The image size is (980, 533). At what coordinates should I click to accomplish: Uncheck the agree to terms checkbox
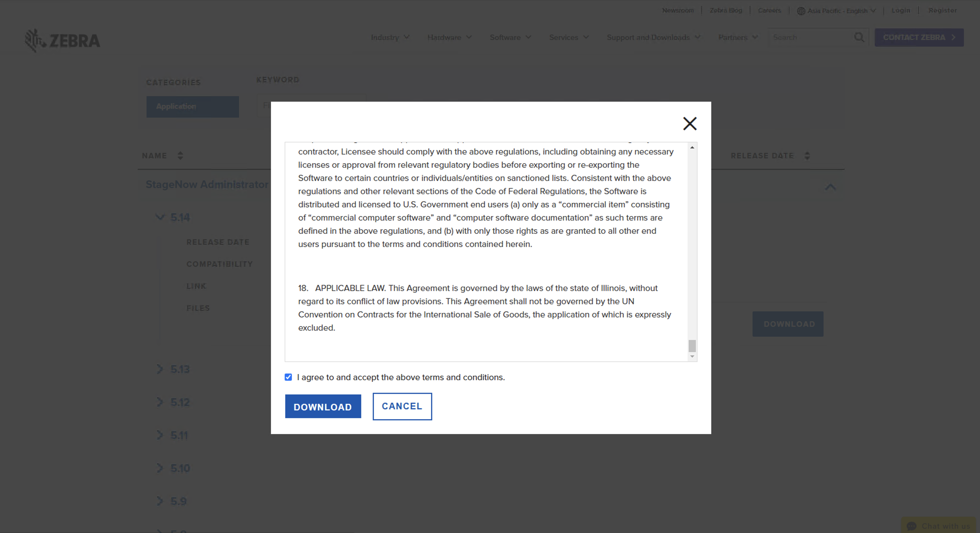point(288,377)
